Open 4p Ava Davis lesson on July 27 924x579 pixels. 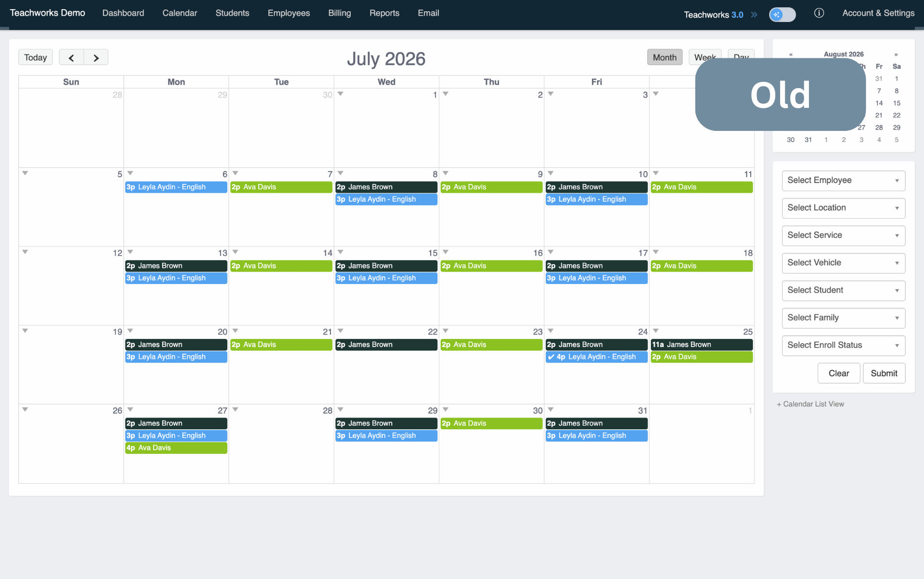(x=176, y=448)
